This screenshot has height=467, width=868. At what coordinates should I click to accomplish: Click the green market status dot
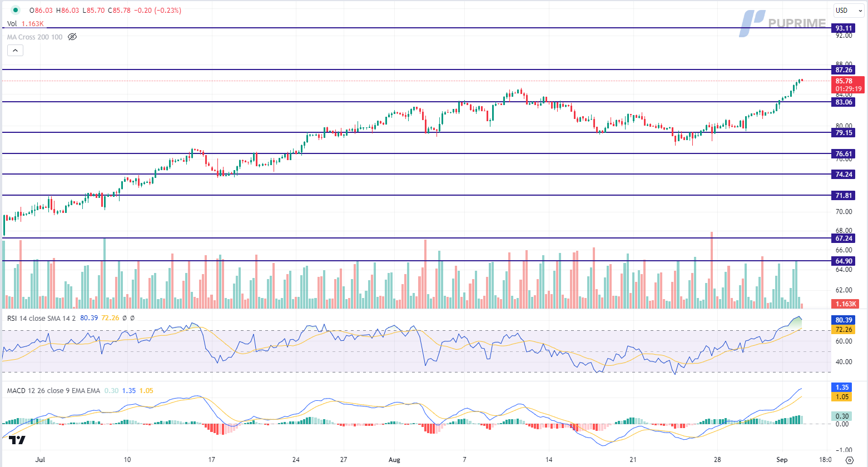pos(15,10)
